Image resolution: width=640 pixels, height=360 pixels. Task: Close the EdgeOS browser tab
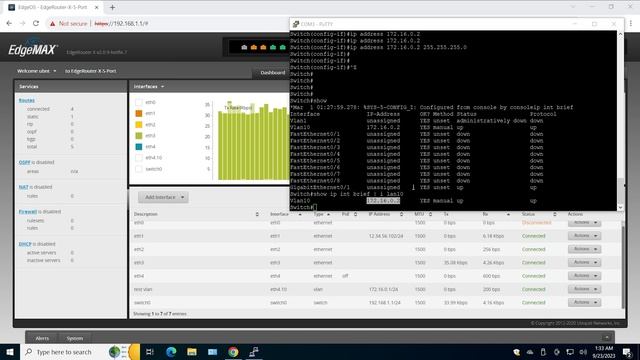click(x=97, y=7)
